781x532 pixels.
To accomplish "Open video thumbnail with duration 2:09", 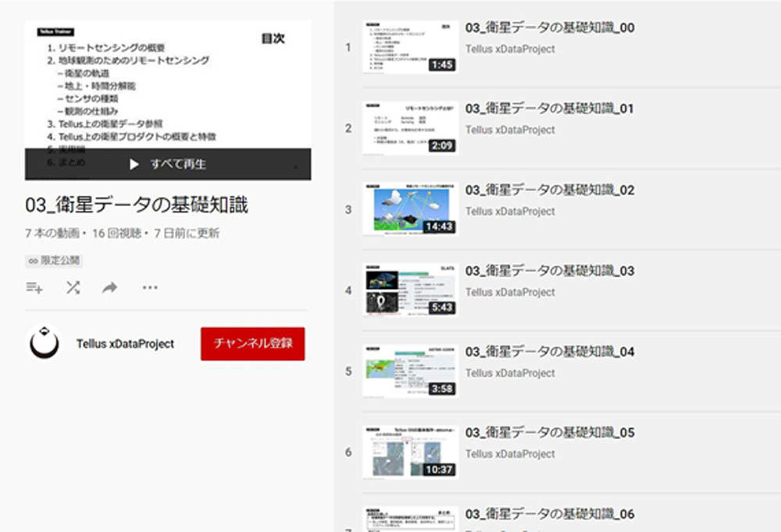I will click(x=411, y=128).
